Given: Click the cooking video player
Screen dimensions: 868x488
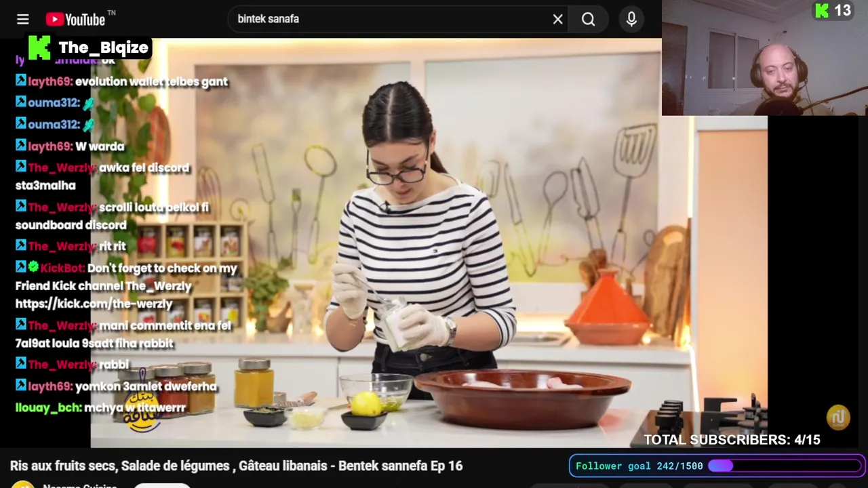Looking at the screenshot, I should point(429,243).
